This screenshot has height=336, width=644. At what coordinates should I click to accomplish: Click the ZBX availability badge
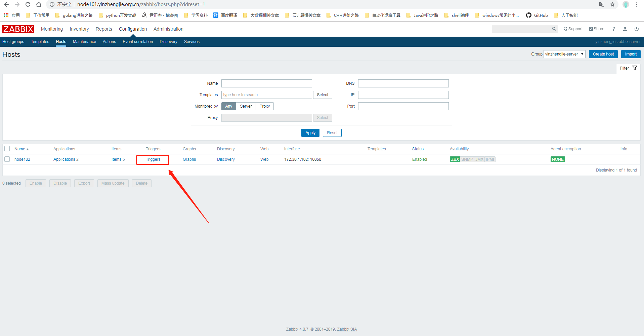[455, 159]
